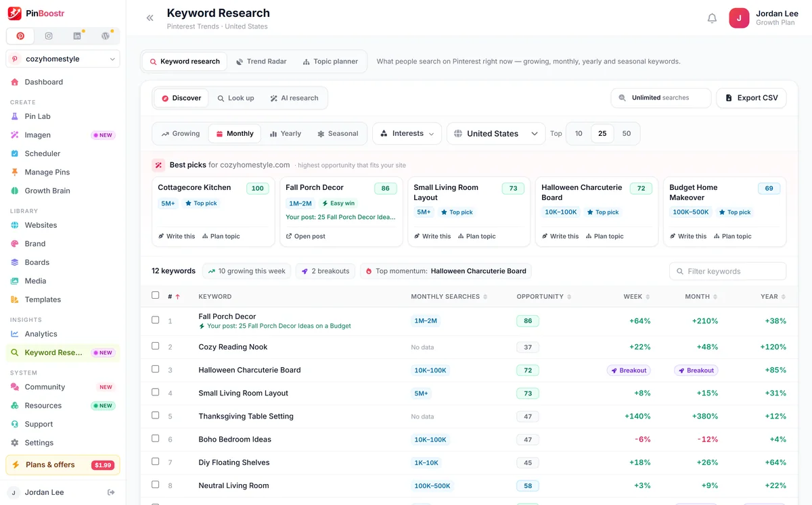Sort by the # column
This screenshot has width=812, height=505.
tap(174, 296)
